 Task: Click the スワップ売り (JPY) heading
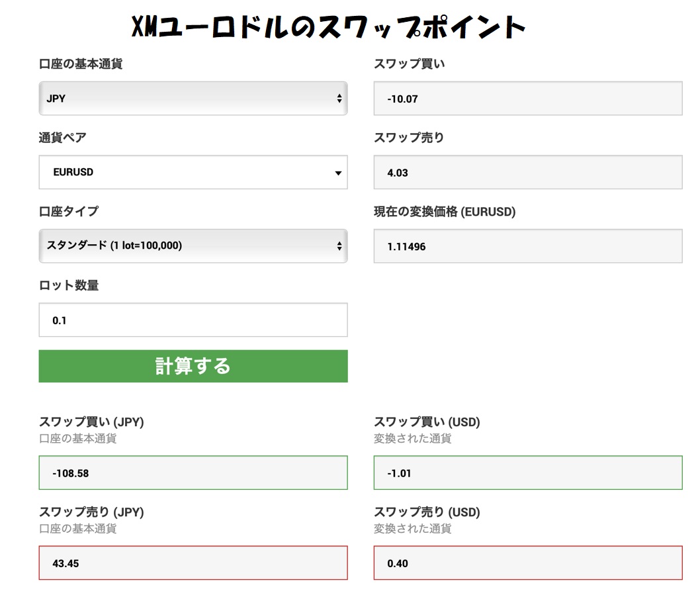[x=91, y=512]
